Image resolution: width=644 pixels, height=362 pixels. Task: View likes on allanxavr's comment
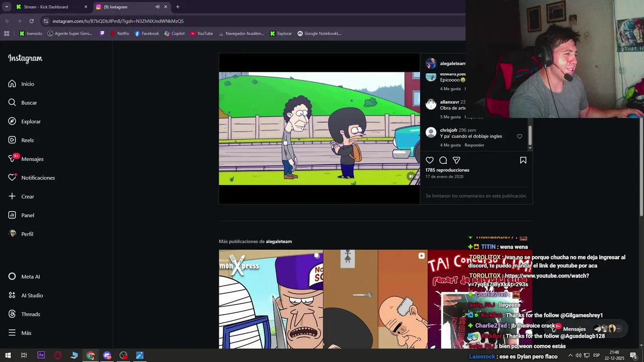point(450,117)
